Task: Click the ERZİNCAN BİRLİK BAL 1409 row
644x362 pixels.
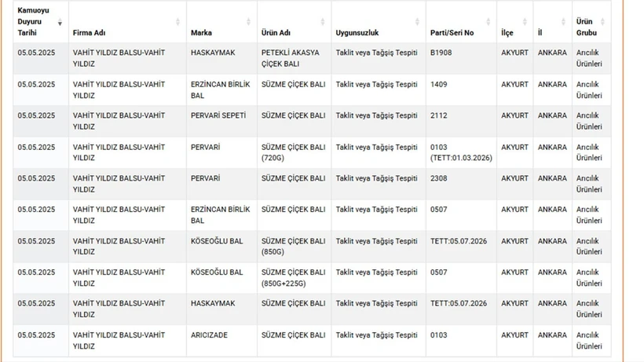Action: [220, 90]
